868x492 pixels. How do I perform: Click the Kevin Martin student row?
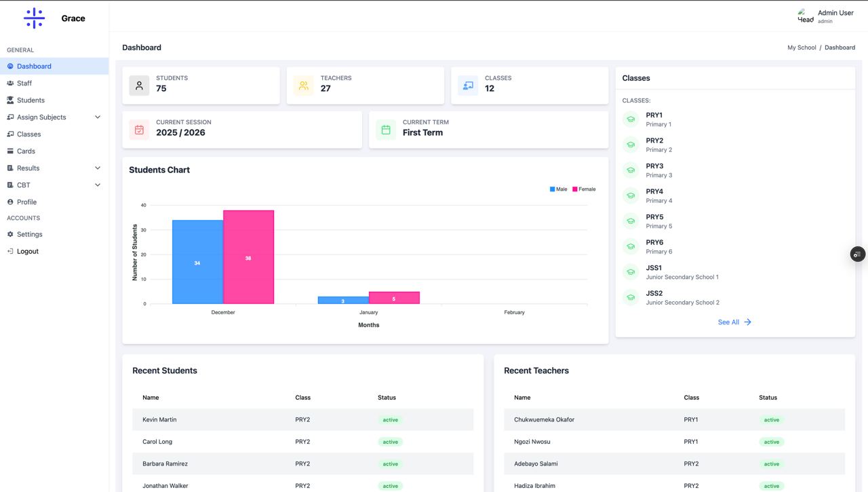click(302, 419)
